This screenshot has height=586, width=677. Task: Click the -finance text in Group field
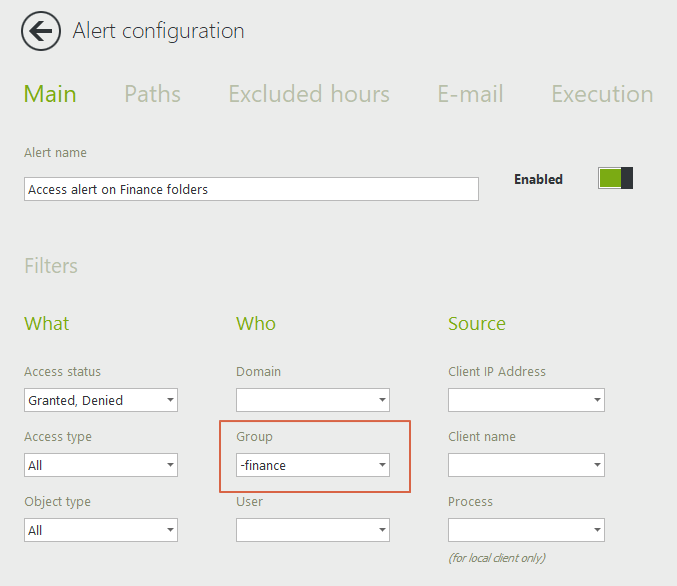tap(263, 465)
